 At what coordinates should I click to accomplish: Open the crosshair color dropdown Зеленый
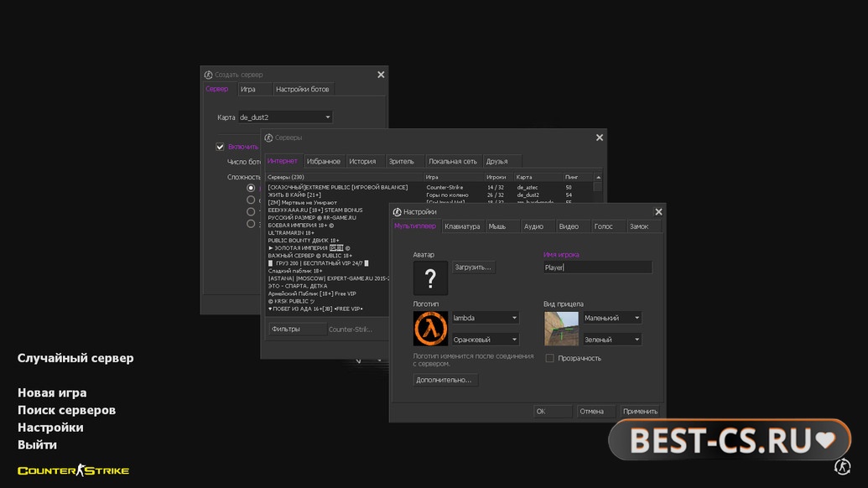[x=612, y=339]
